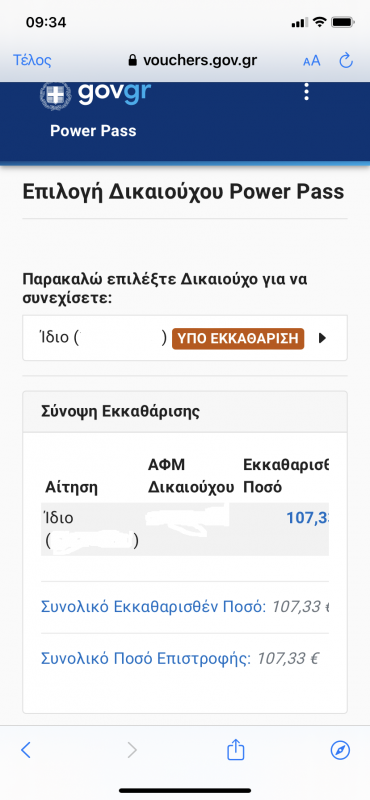Select the Ίδιο beneficiary entry

[185, 338]
